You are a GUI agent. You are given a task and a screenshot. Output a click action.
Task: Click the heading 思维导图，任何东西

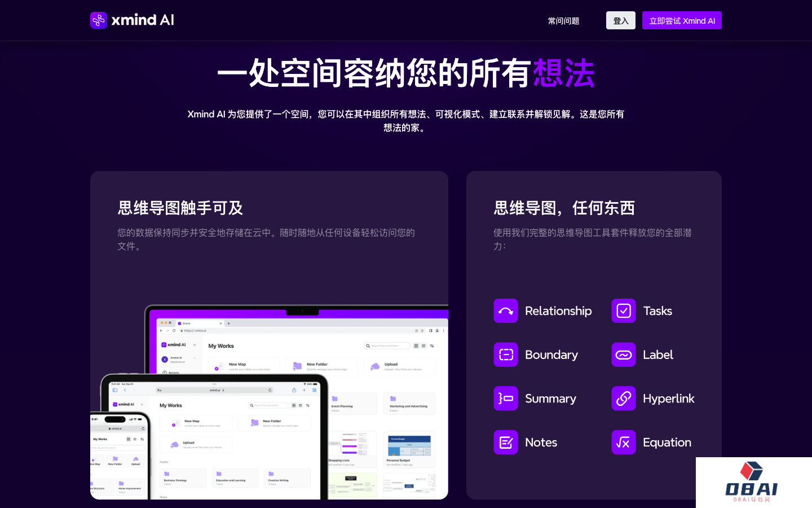(x=564, y=208)
